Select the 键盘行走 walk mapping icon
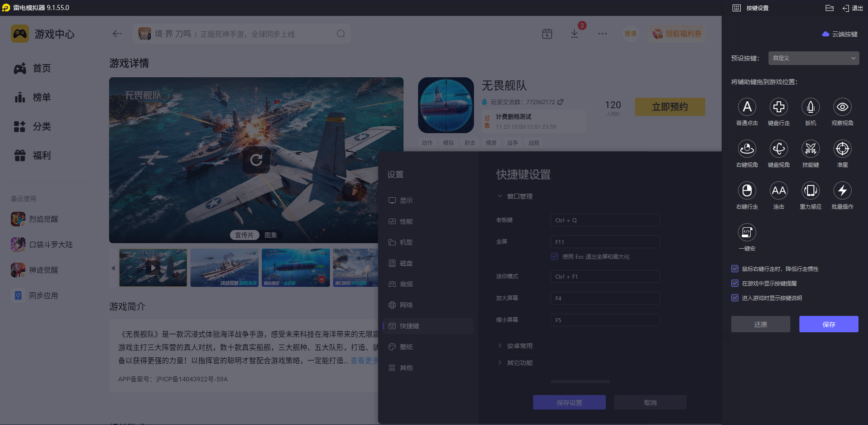Screen dimensions: 868x425 pyautogui.click(x=778, y=107)
